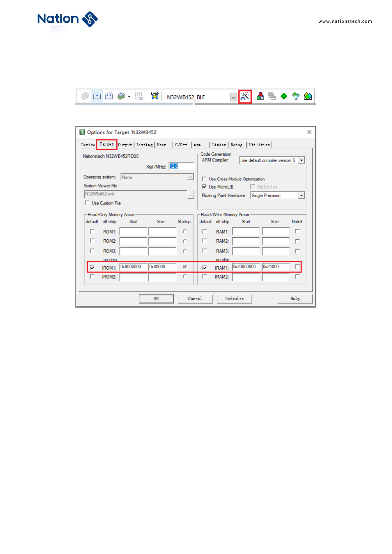This screenshot has height=554, width=392.
Task: Click the Translate file toolbar icon
Action: [85, 96]
